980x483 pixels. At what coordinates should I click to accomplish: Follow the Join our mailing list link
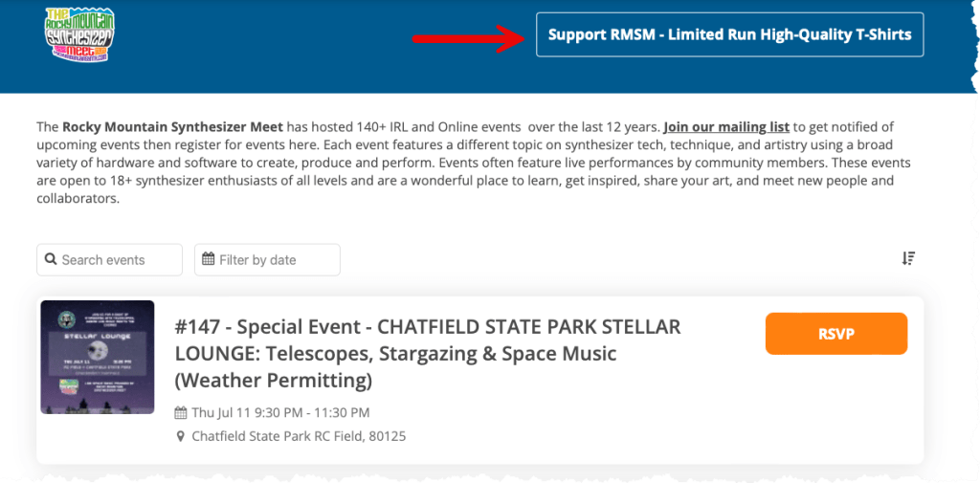726,127
